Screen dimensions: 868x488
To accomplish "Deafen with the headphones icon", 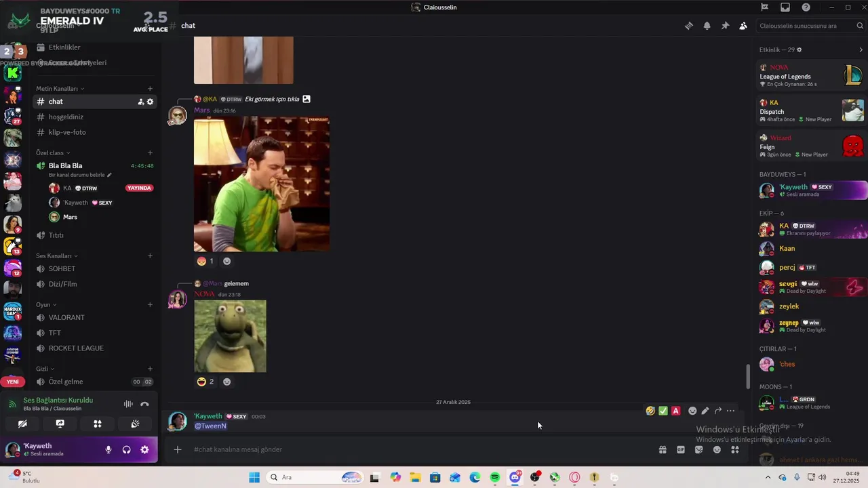I will [x=126, y=449].
